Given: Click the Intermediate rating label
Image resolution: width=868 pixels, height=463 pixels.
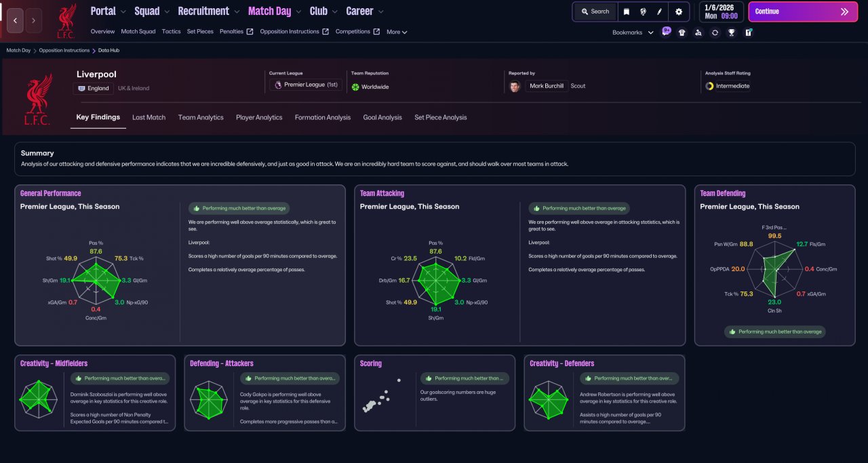Looking at the screenshot, I should pos(733,86).
